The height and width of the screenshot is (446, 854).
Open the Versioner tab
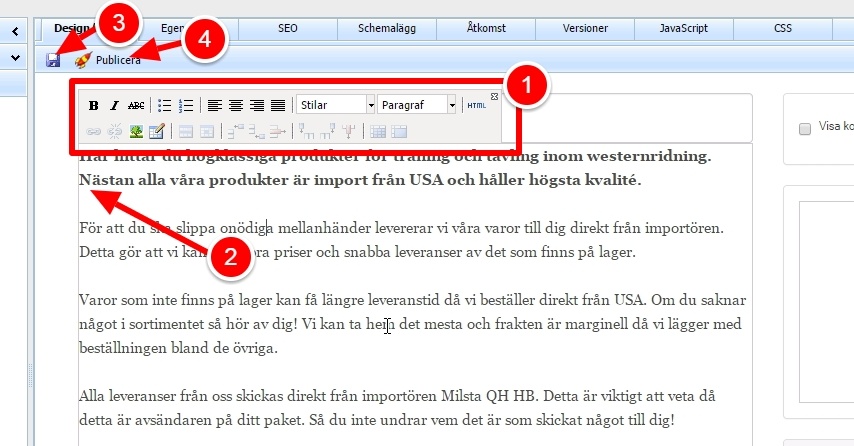point(585,28)
